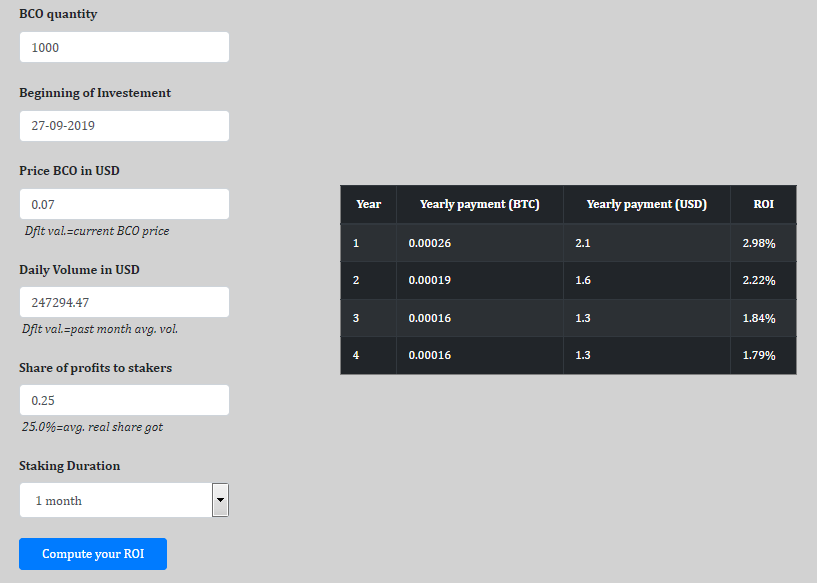
Task: Click the Yearly payment (USD) header
Action: 647,204
